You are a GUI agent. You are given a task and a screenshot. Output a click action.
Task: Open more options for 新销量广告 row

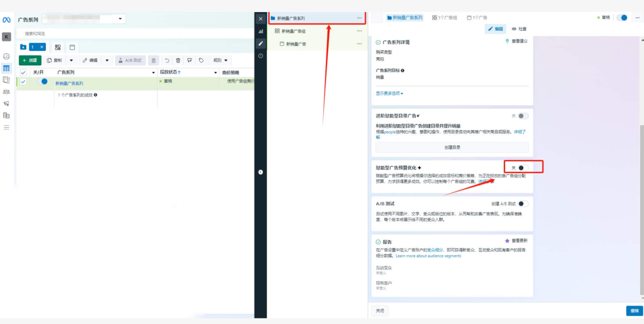pos(359,44)
